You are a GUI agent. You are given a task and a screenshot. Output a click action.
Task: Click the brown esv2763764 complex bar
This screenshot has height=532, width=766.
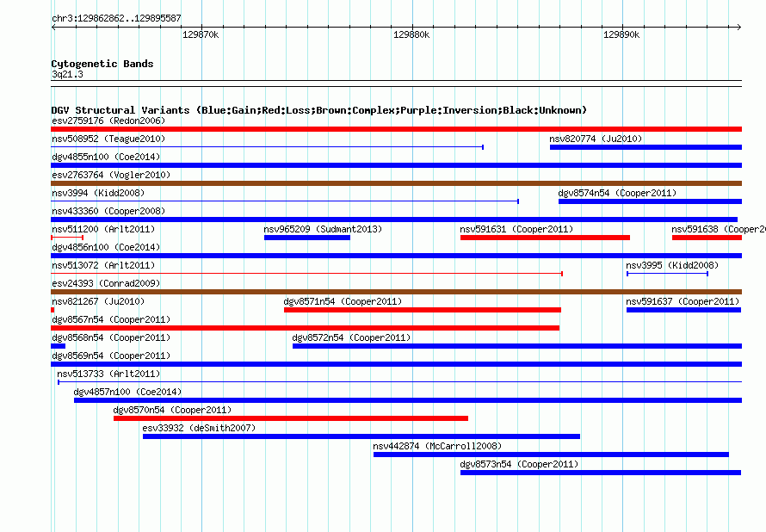coord(396,183)
